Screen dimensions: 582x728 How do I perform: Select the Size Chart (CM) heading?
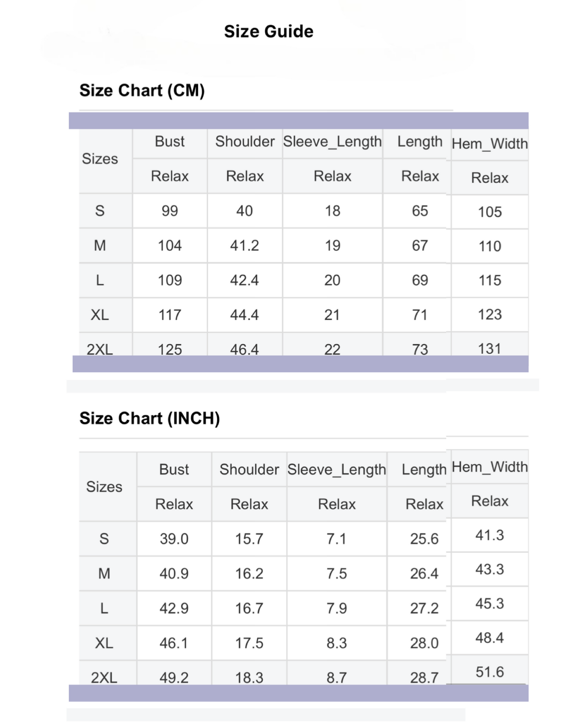pos(142,90)
